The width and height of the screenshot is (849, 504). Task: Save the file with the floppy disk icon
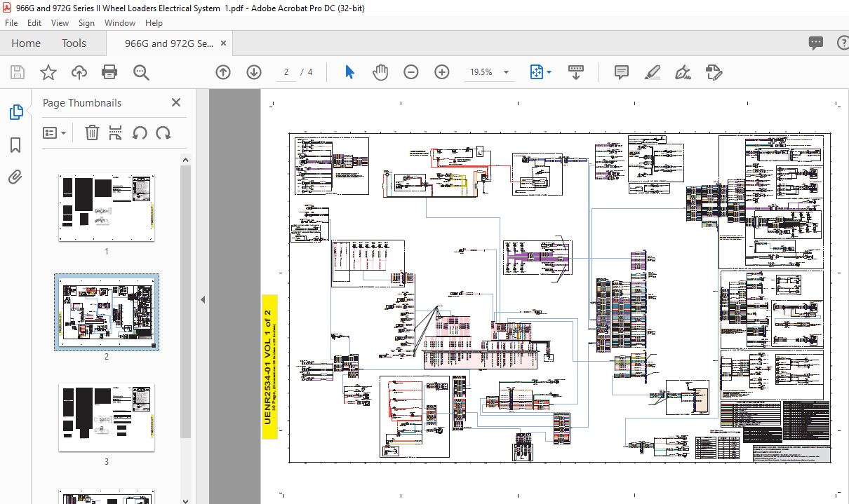18,72
